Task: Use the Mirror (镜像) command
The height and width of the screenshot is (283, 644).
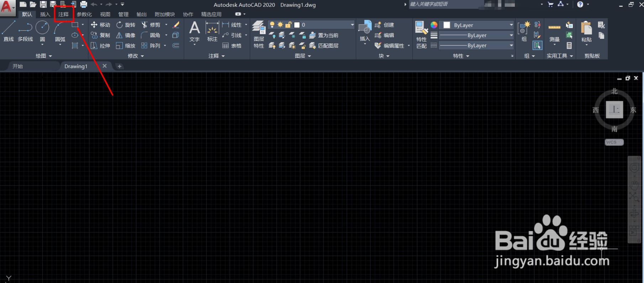Action: click(126, 35)
